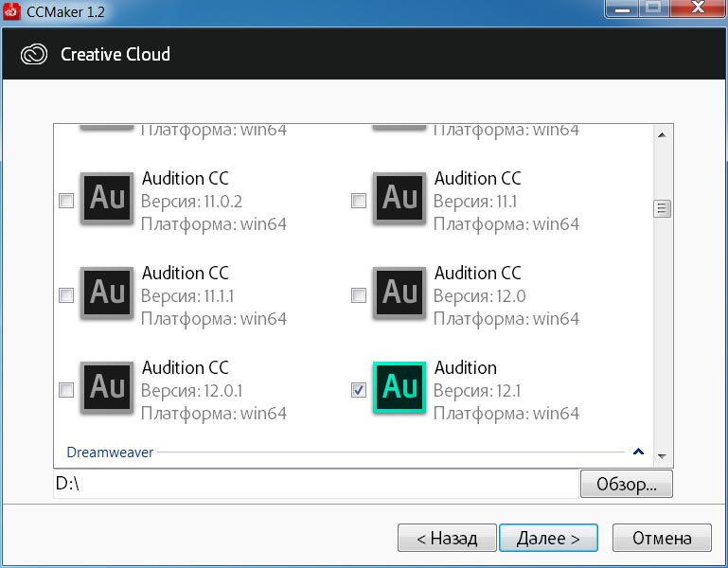The image size is (728, 568).
Task: Click the D:\ install path field
Action: pyautogui.click(x=316, y=484)
